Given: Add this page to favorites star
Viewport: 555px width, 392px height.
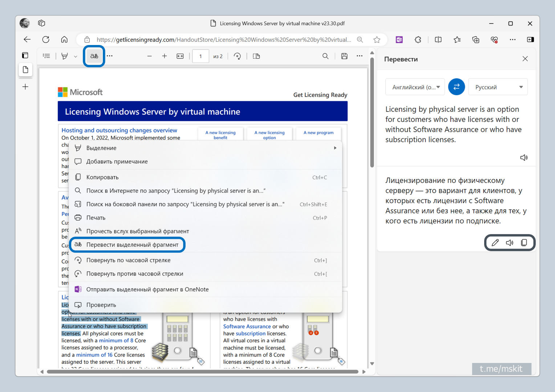Looking at the screenshot, I should click(377, 40).
